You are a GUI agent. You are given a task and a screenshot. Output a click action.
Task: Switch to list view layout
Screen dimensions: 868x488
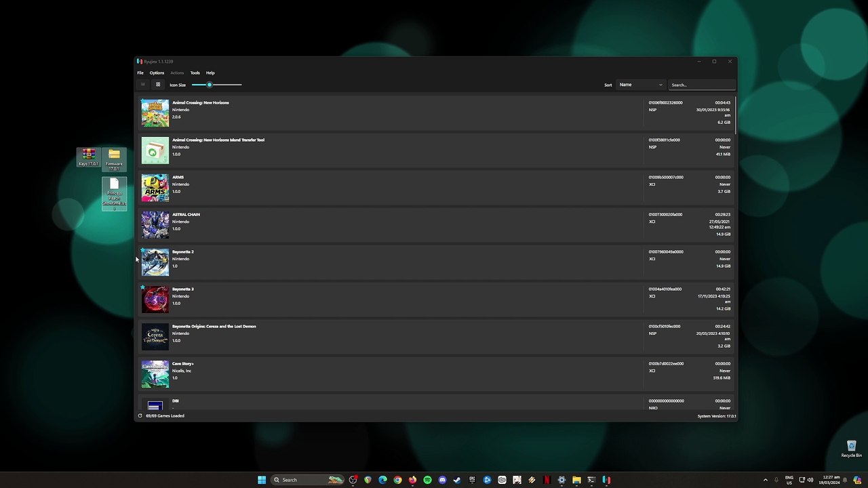click(142, 85)
